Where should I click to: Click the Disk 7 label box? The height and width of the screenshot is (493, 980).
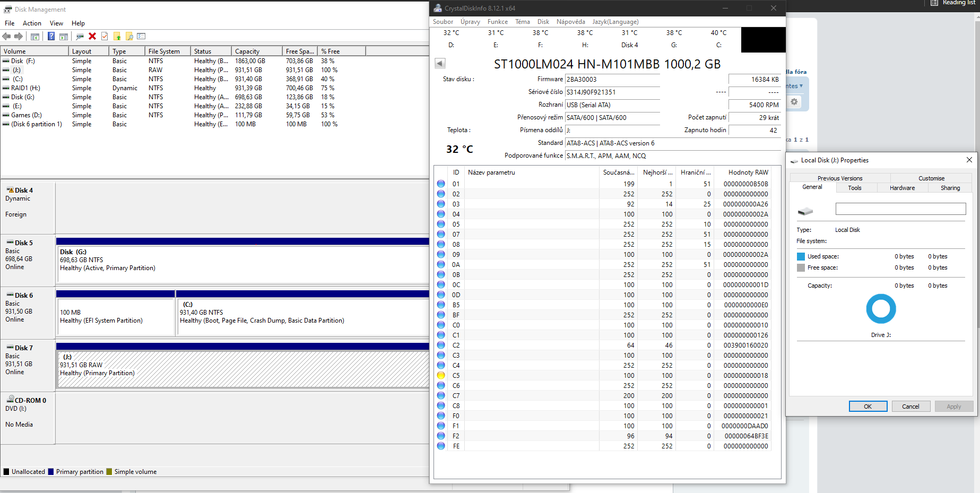28,365
